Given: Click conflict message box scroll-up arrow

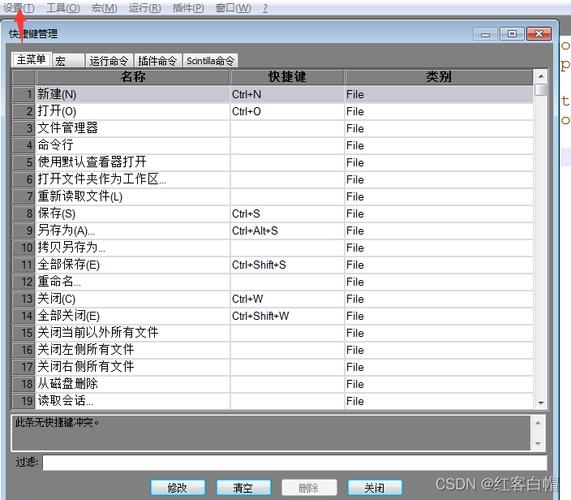Looking at the screenshot, I should point(538,423).
